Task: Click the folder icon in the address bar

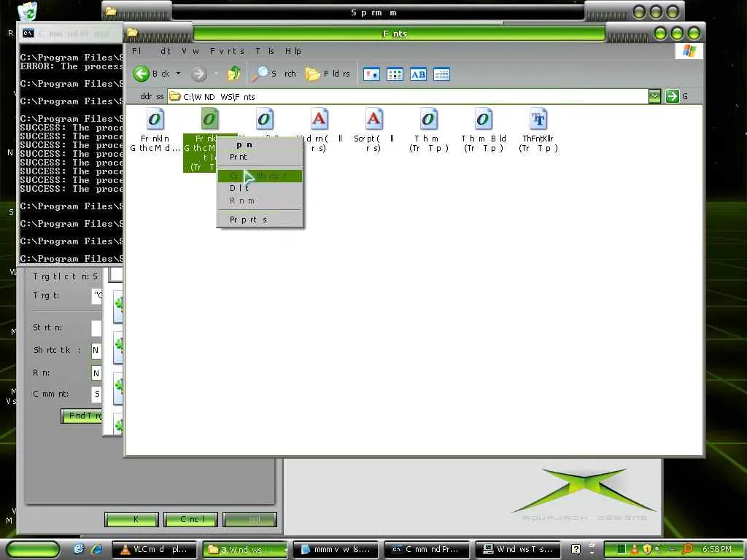Action: tap(175, 97)
